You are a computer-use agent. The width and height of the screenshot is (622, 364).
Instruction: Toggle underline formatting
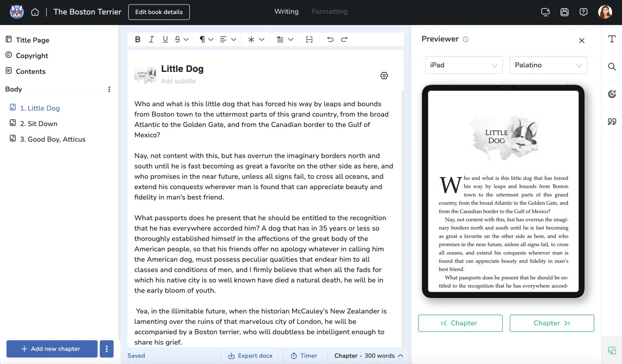coord(165,39)
